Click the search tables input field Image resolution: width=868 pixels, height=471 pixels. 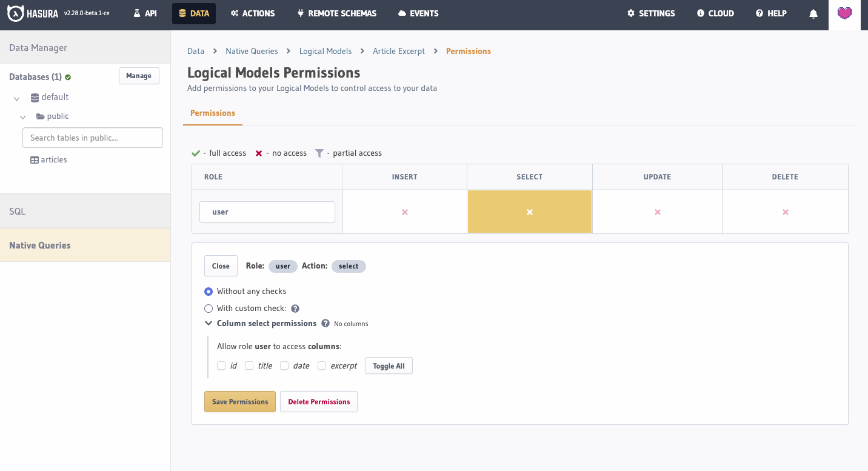[x=93, y=138]
